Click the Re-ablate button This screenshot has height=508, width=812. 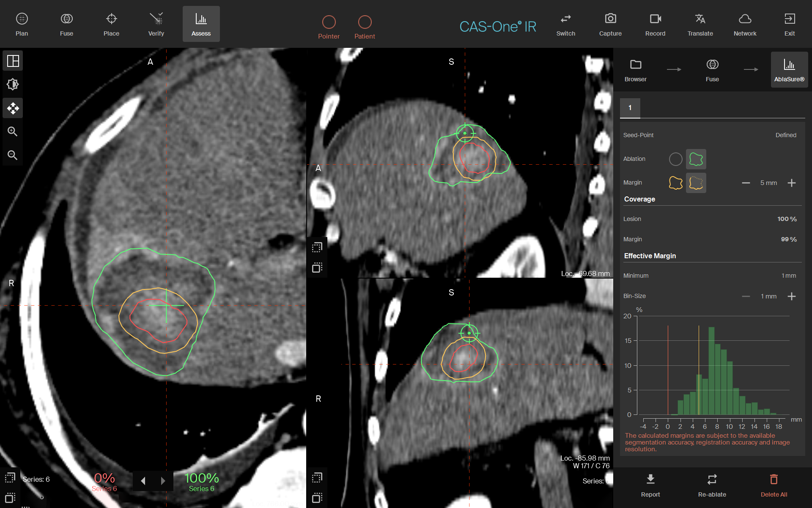[712, 486]
